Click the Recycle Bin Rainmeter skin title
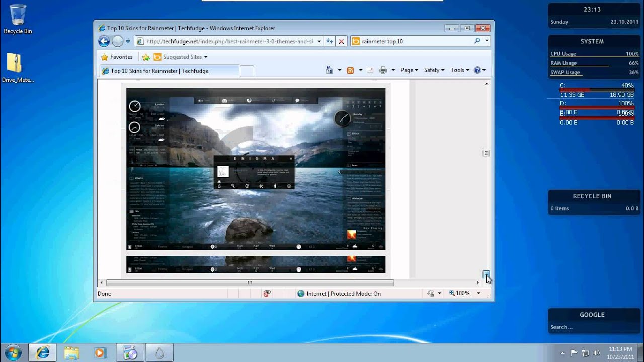 592,196
